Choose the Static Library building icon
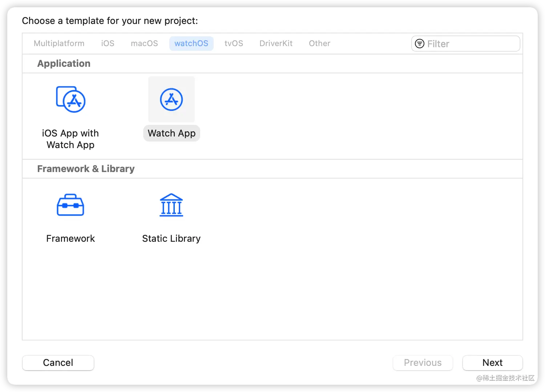545x392 pixels. pos(171,205)
